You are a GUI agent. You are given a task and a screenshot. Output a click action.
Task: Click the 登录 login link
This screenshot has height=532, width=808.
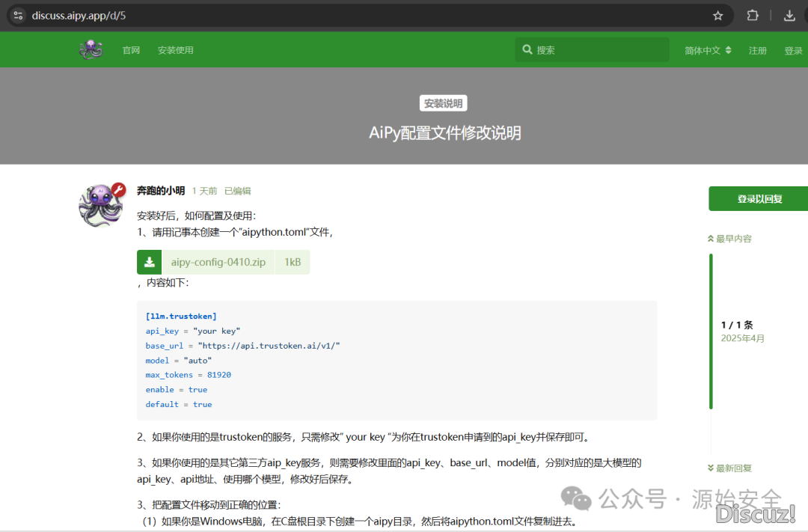[793, 51]
